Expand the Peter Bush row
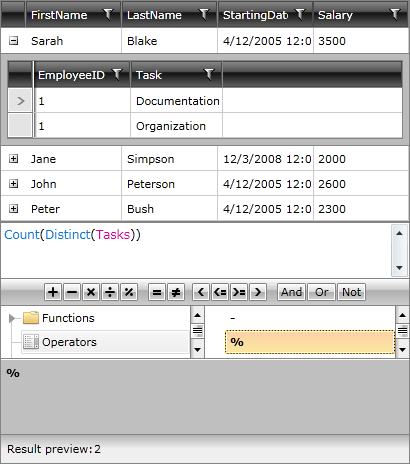Viewport: 410px width, 464px height. point(13,209)
